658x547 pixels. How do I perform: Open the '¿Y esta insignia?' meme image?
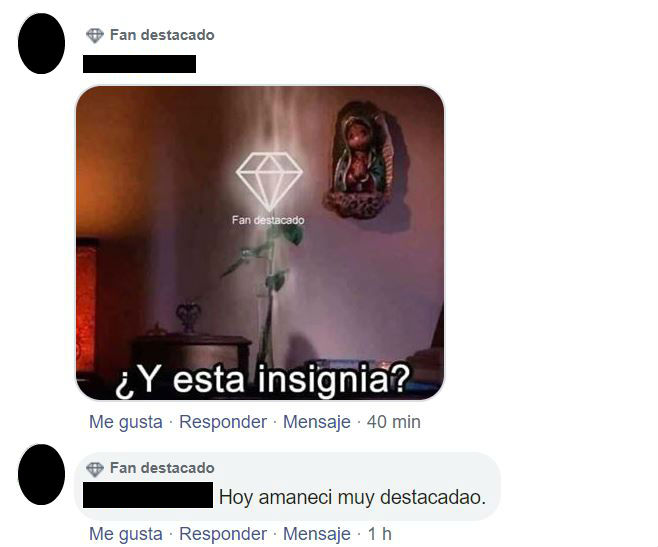click(260, 243)
